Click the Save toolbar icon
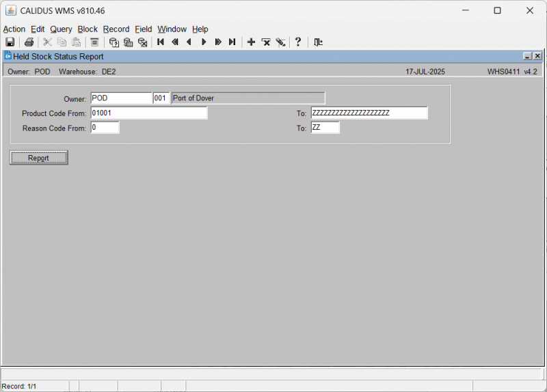This screenshot has height=392, width=547. [x=10, y=42]
